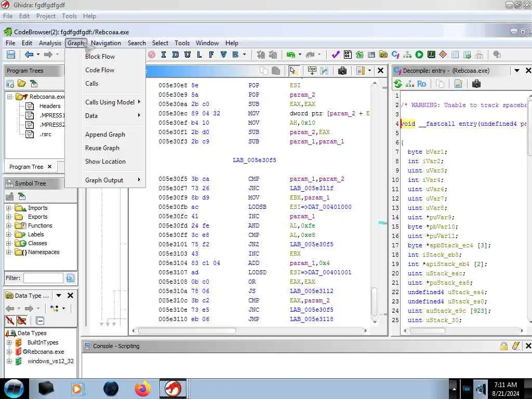Open the Calls Using Model submenu
This screenshot has width=532, height=399.
pos(110,102)
